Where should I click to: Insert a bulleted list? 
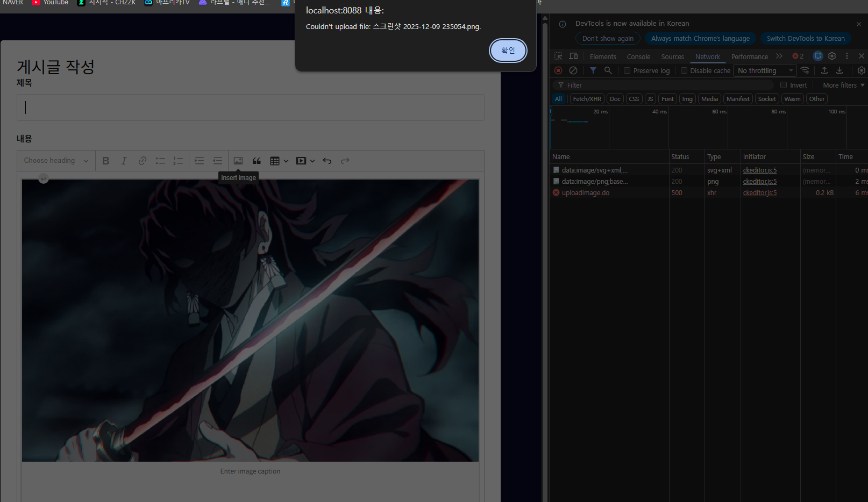[160, 161]
